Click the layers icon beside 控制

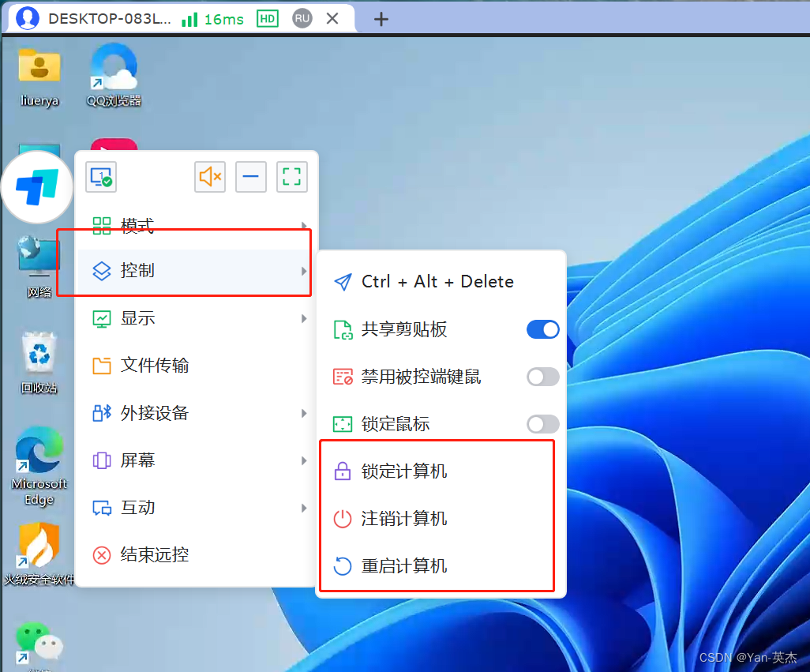click(x=102, y=271)
